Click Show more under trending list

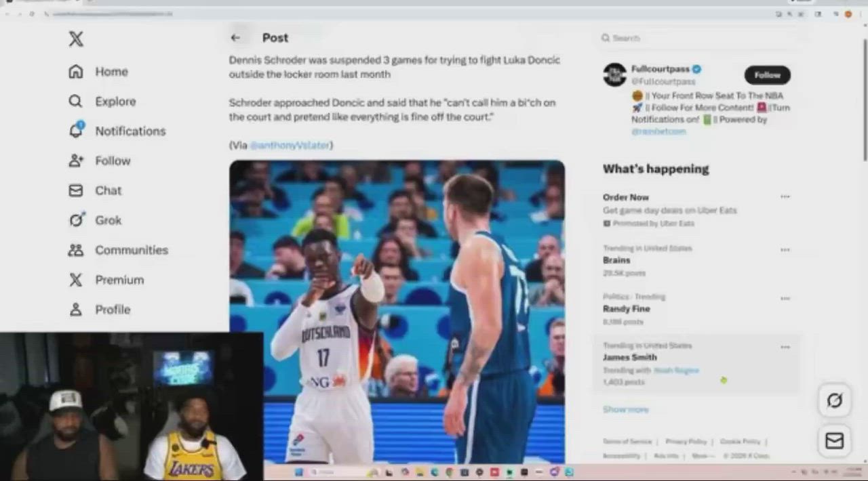pos(625,410)
